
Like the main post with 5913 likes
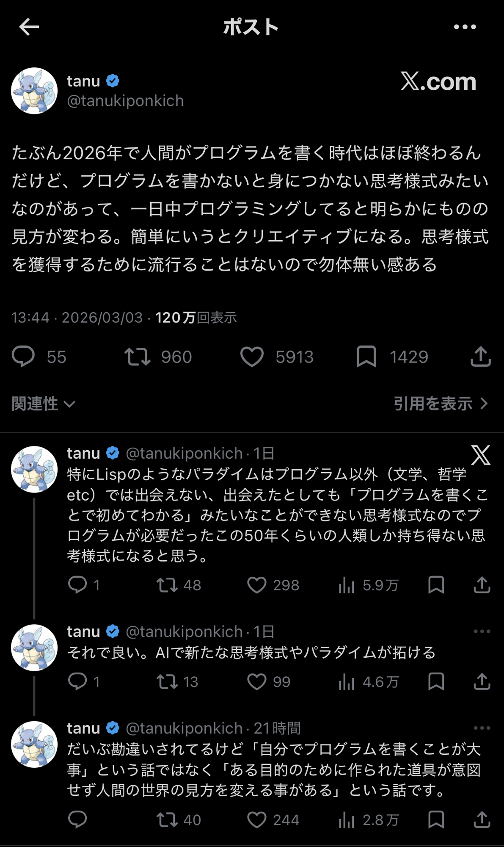pos(252,357)
